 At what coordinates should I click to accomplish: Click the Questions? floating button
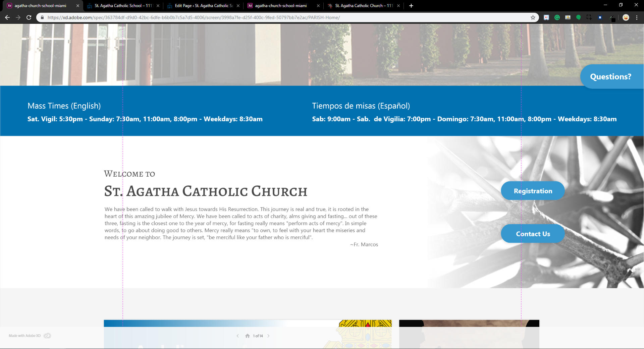click(610, 77)
